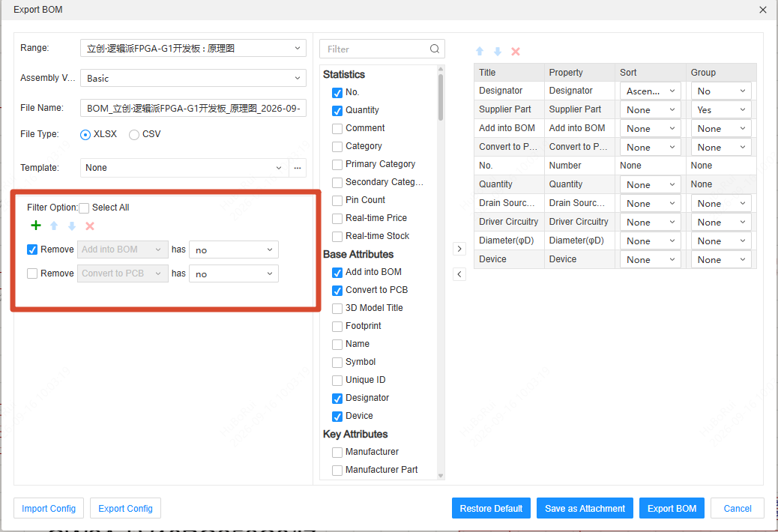Screen dimensions: 778x532
Task: Click Save as Attachment button
Action: click(x=585, y=508)
